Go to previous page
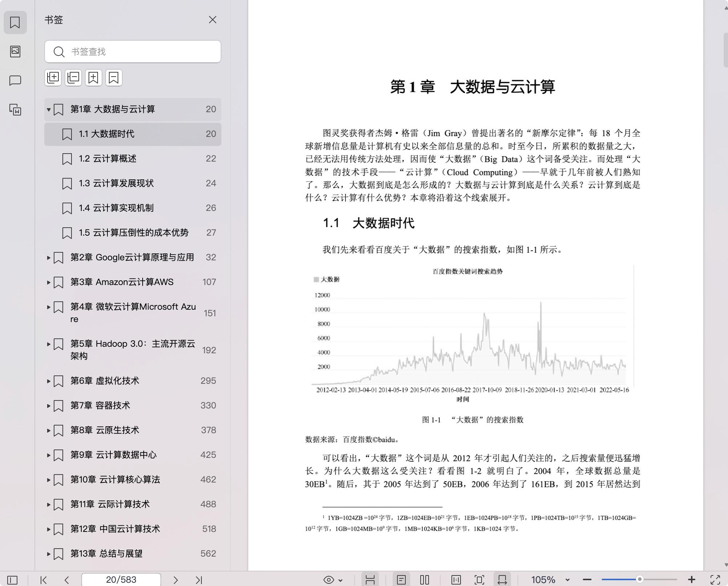 [67, 580]
